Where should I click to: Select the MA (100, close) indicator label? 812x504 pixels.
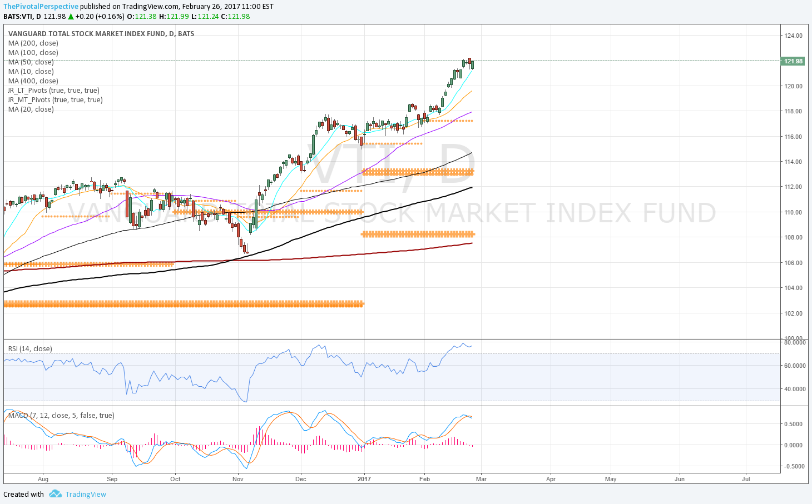click(33, 52)
